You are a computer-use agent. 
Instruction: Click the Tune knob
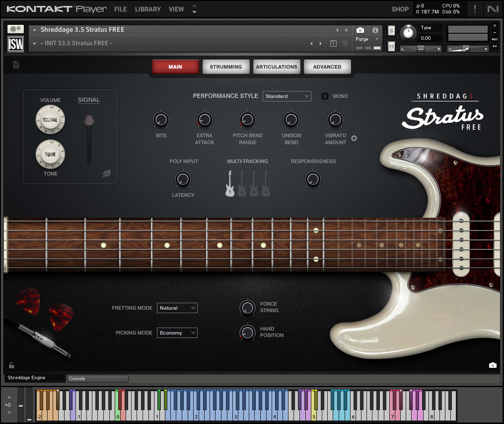408,32
